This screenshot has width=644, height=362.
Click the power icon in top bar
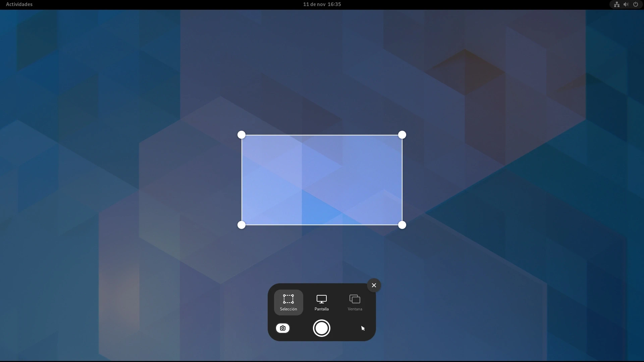pyautogui.click(x=635, y=4)
